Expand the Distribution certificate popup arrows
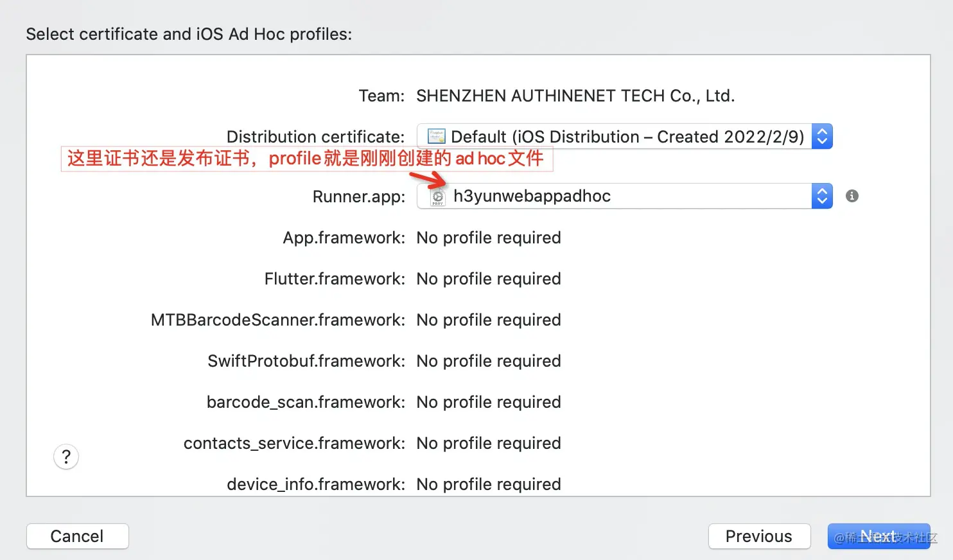The width and height of the screenshot is (953, 560). pyautogui.click(x=822, y=136)
